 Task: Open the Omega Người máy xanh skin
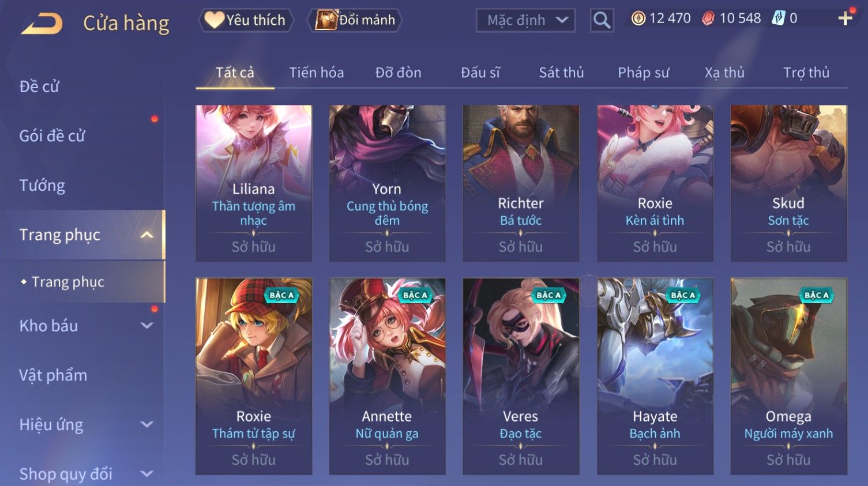click(788, 376)
